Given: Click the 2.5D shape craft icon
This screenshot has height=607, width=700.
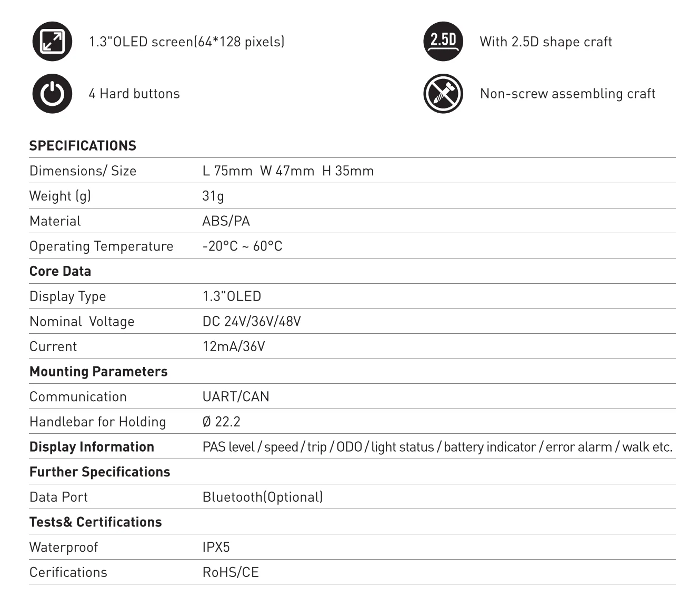Looking at the screenshot, I should (443, 42).
